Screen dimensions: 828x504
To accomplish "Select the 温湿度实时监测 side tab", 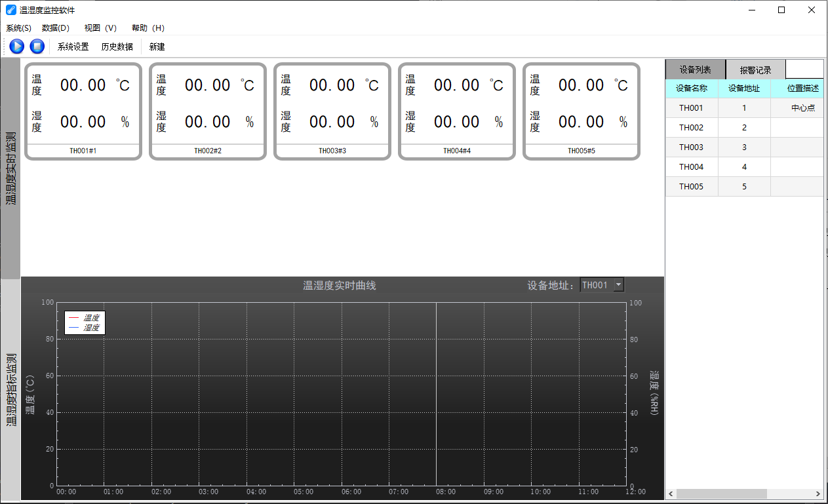I will tap(10, 168).
